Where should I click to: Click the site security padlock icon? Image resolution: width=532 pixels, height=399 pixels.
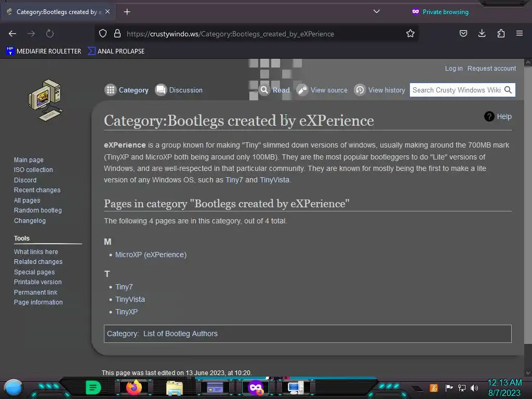click(x=117, y=34)
